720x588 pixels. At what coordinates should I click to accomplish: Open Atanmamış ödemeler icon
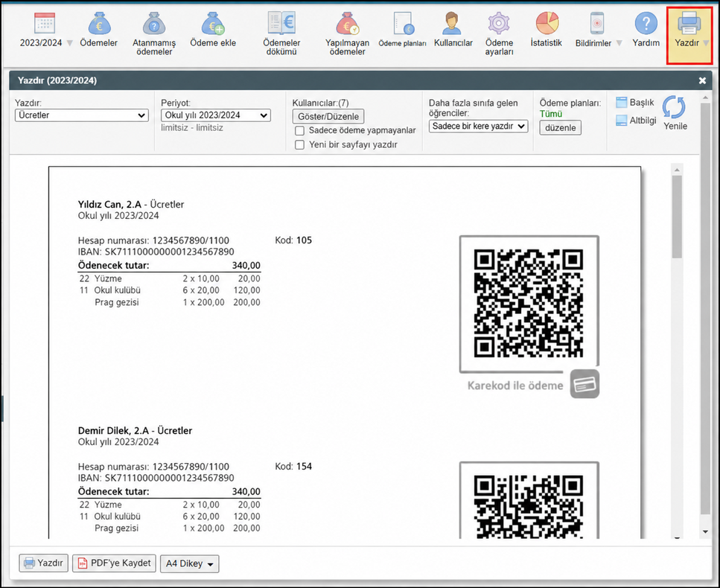(x=154, y=23)
